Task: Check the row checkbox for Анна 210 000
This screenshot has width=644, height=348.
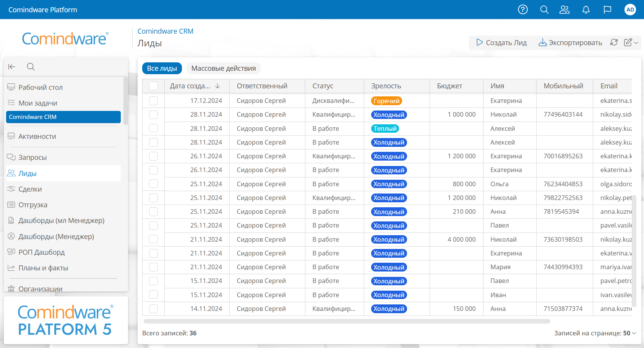Action: tap(154, 211)
